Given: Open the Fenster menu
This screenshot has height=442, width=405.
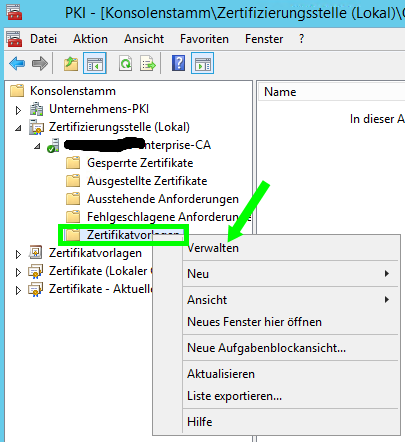Looking at the screenshot, I should 264,39.
